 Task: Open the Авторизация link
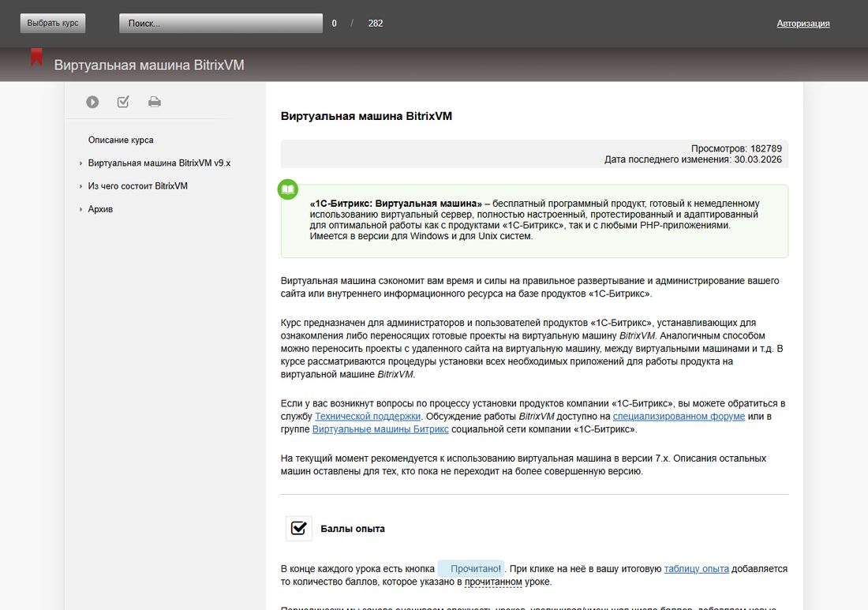pos(803,23)
